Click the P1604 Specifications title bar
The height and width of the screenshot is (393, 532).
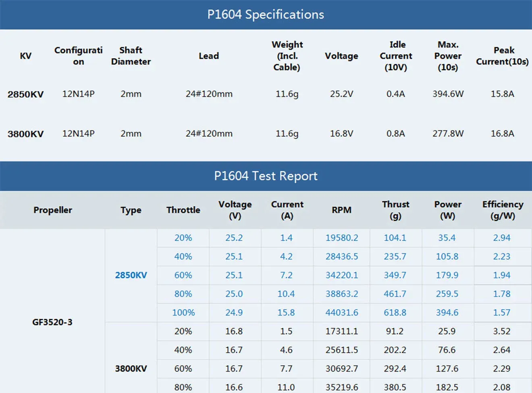[266, 14]
